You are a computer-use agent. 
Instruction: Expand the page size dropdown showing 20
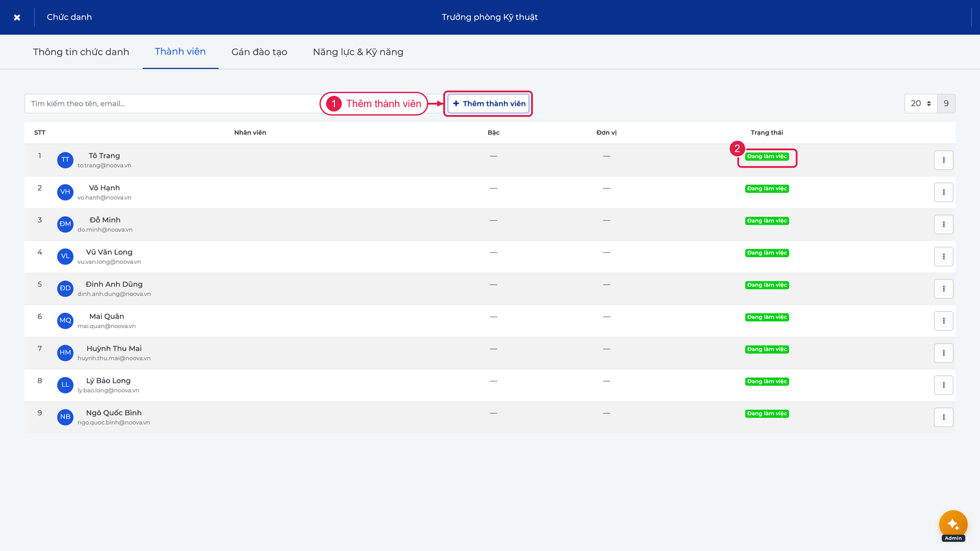click(x=921, y=103)
